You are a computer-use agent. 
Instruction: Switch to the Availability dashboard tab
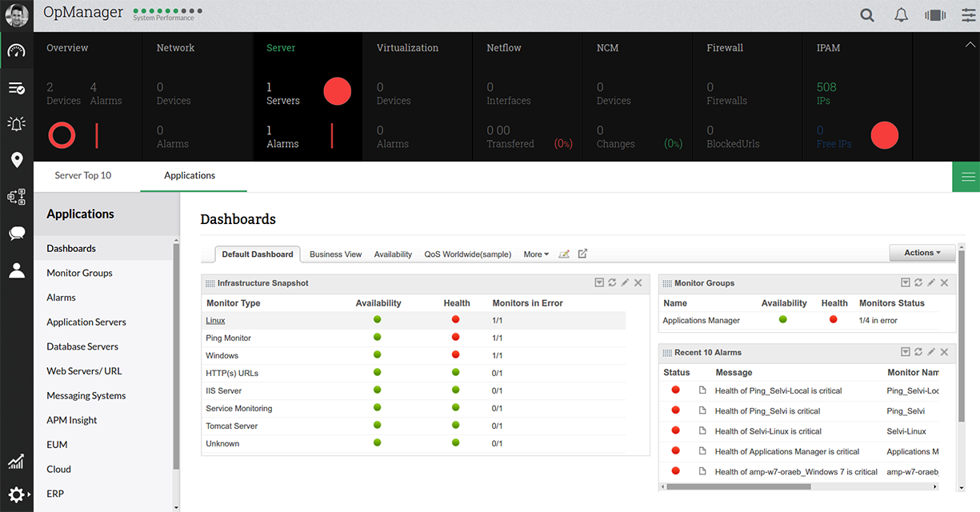pos(393,254)
